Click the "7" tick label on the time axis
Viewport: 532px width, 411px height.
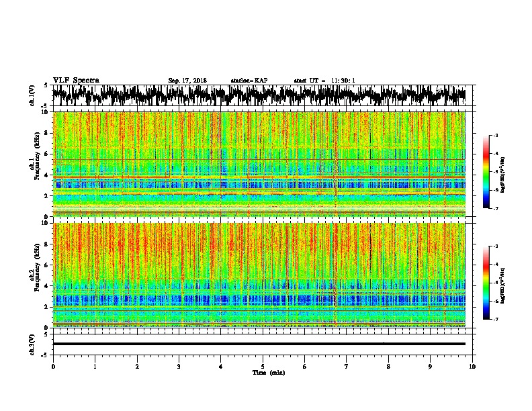pyautogui.click(x=347, y=367)
